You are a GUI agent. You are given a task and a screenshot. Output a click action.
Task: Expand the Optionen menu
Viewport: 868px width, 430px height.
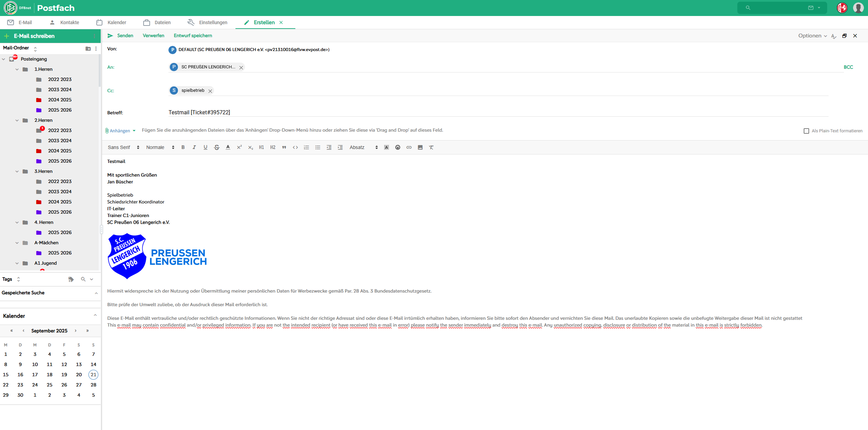[812, 36]
